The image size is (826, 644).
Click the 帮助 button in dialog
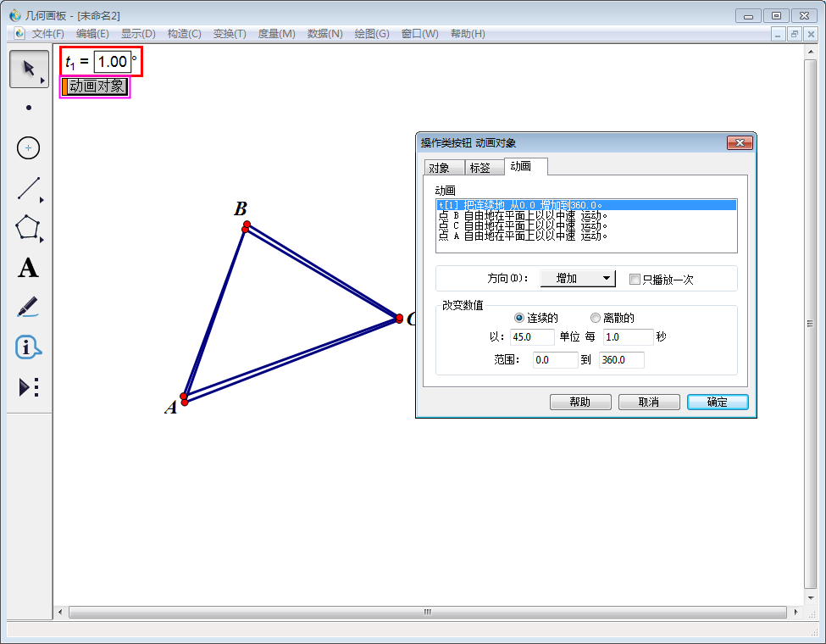click(580, 402)
